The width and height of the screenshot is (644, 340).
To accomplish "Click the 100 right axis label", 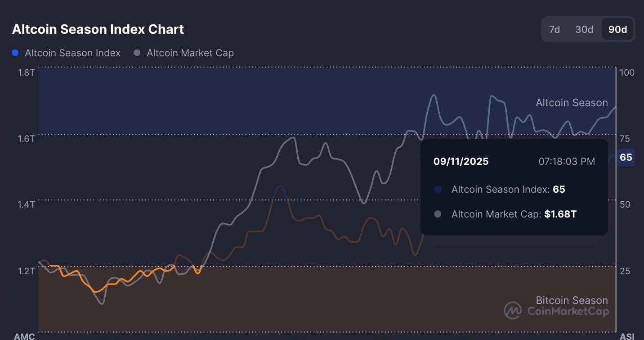I will (x=627, y=73).
